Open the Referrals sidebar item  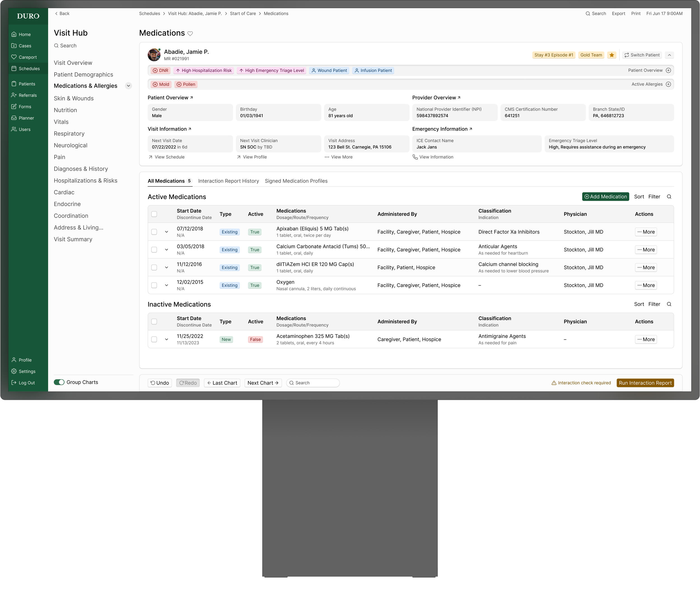pyautogui.click(x=27, y=95)
